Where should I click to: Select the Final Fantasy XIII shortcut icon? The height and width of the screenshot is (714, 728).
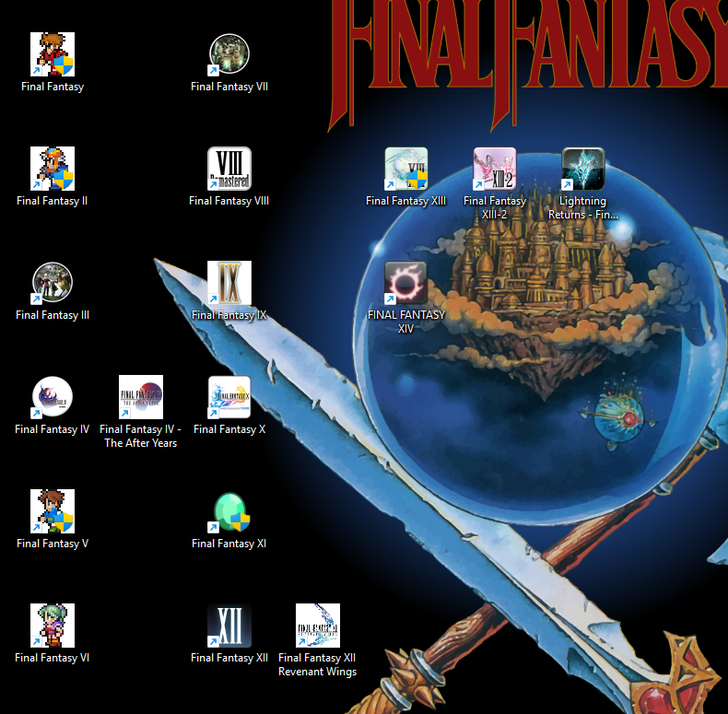[x=406, y=169]
